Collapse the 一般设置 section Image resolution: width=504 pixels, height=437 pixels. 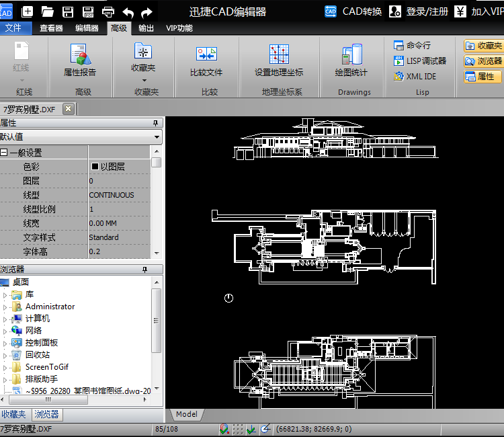[x=4, y=153]
